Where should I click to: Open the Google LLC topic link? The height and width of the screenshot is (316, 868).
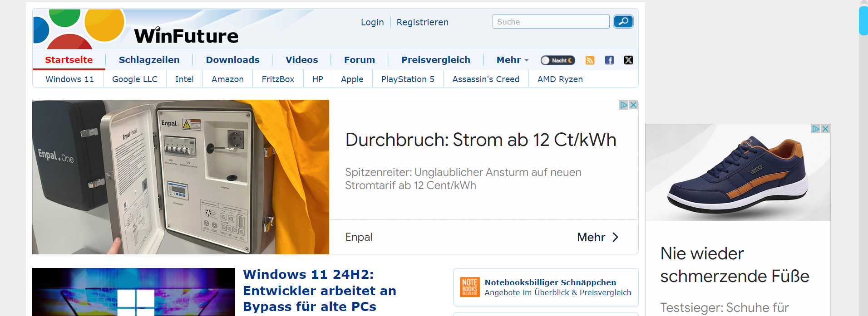click(x=135, y=79)
